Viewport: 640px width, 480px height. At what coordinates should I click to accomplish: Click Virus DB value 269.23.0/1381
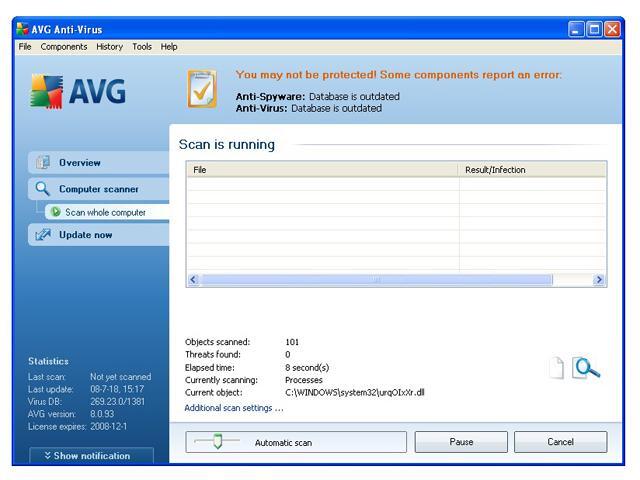tap(118, 402)
